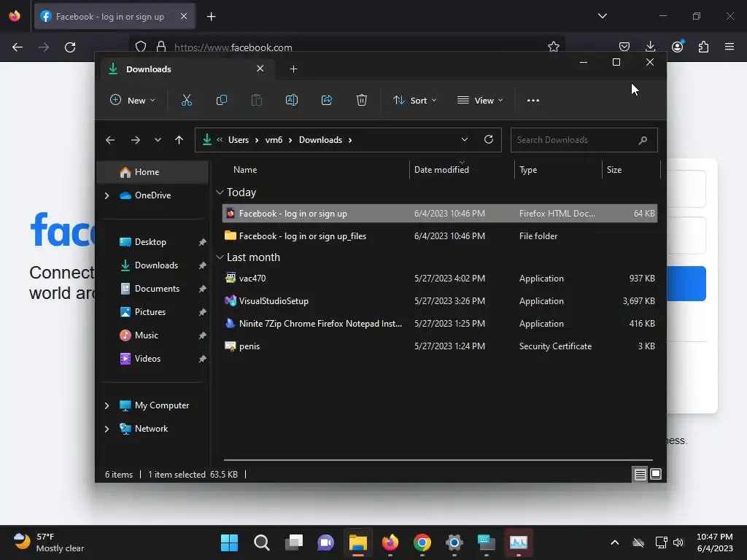This screenshot has height=560, width=747.
Task: Open the Firefox hamburger menu
Action: (729, 47)
